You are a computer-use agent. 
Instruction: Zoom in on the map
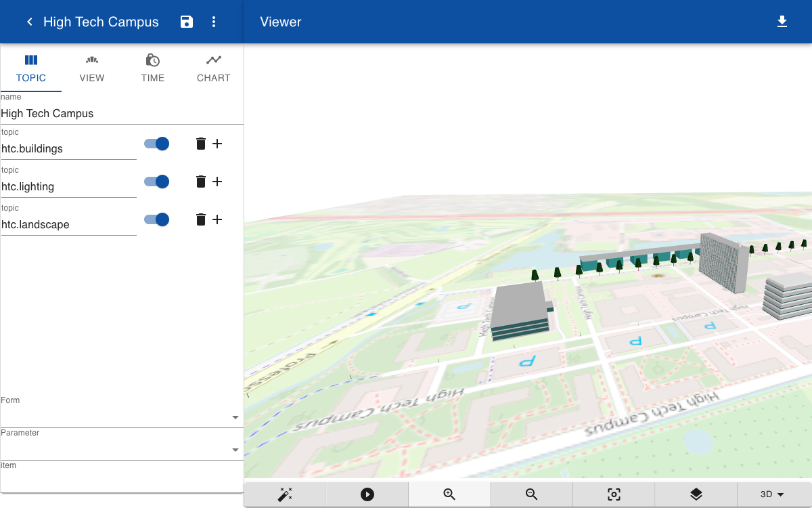point(449,494)
